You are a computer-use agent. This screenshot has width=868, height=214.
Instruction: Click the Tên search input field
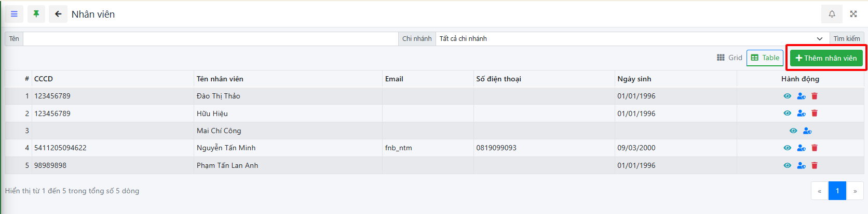[210, 39]
